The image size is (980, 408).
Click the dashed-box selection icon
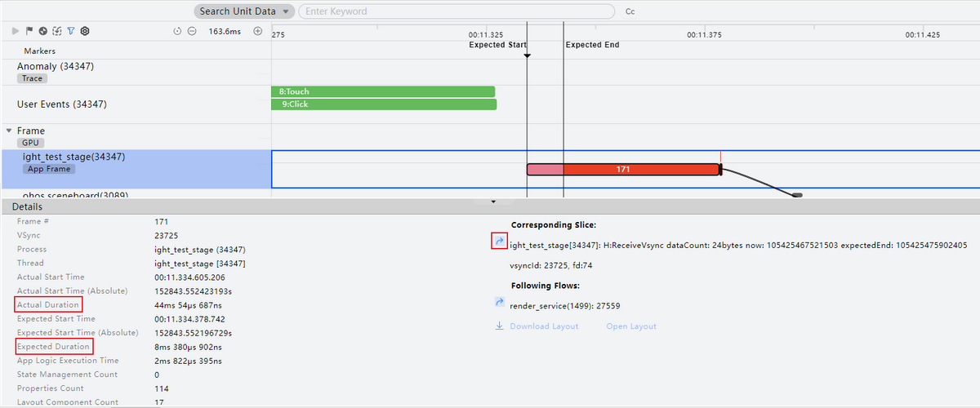click(56, 31)
